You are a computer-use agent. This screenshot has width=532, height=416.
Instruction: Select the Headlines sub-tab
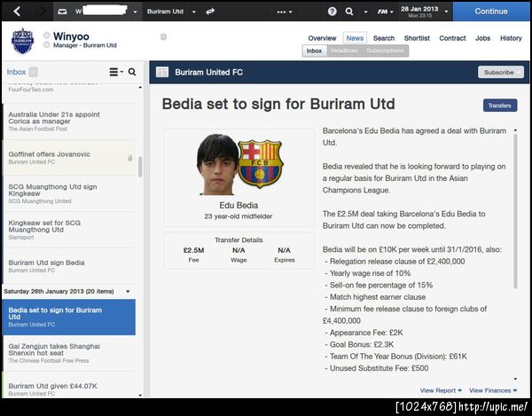[344, 51]
